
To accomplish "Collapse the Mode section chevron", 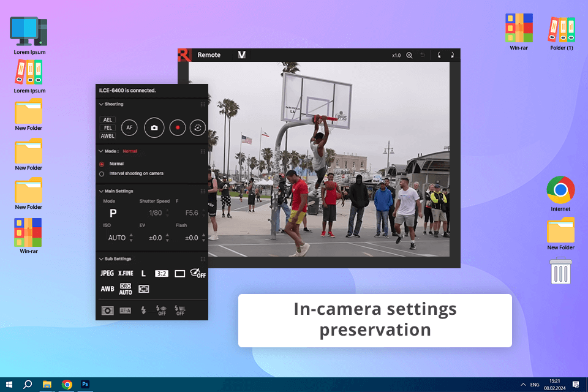I will click(x=101, y=151).
